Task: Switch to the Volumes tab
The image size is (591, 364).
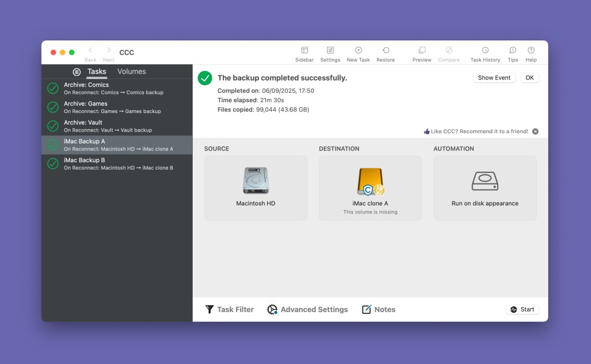Action: (x=132, y=72)
